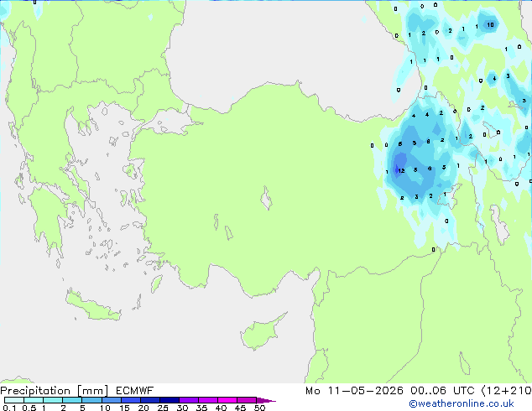This screenshot has height=411, width=532.
Task: Click legend scale label "25"
Action: (163, 408)
